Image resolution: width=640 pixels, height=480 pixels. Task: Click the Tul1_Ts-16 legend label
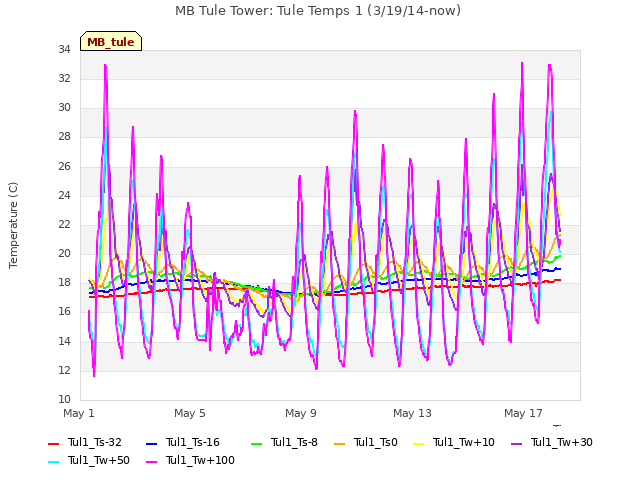[193, 442]
